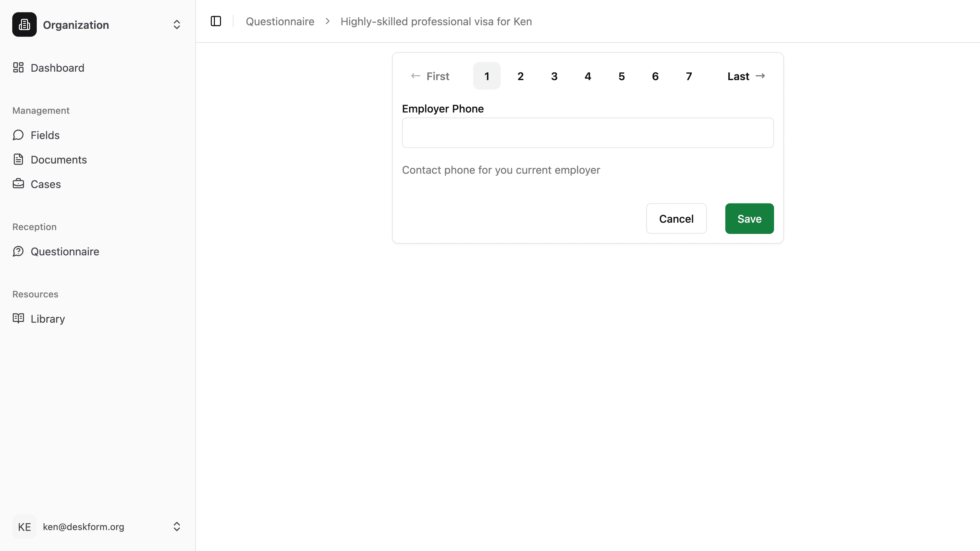The height and width of the screenshot is (551, 980).
Task: Click the breadcrumb separator chevron
Action: coord(327,21)
